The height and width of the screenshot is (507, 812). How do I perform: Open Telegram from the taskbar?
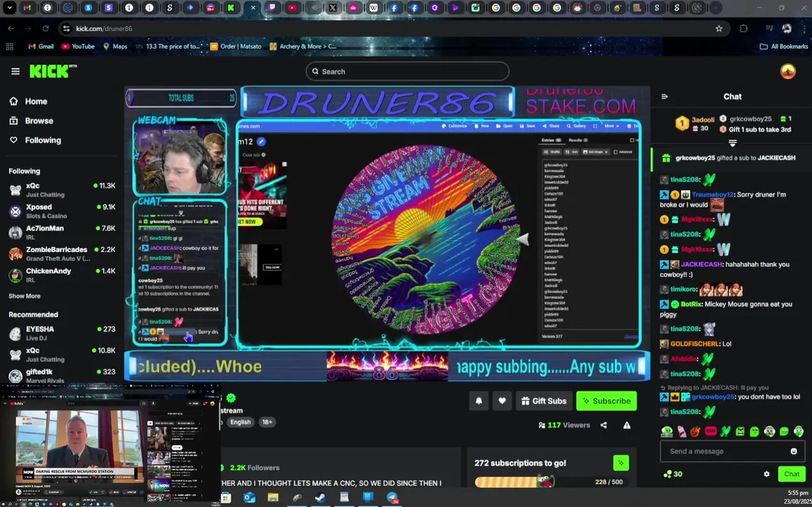pos(392,498)
